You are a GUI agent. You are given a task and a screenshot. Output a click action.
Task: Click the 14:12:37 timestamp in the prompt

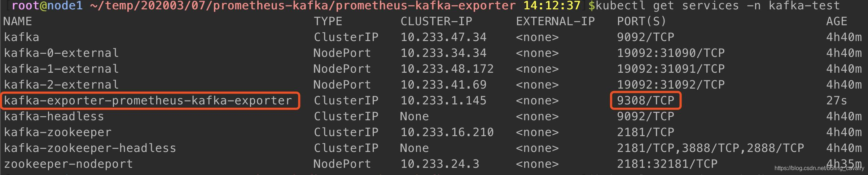click(x=552, y=6)
